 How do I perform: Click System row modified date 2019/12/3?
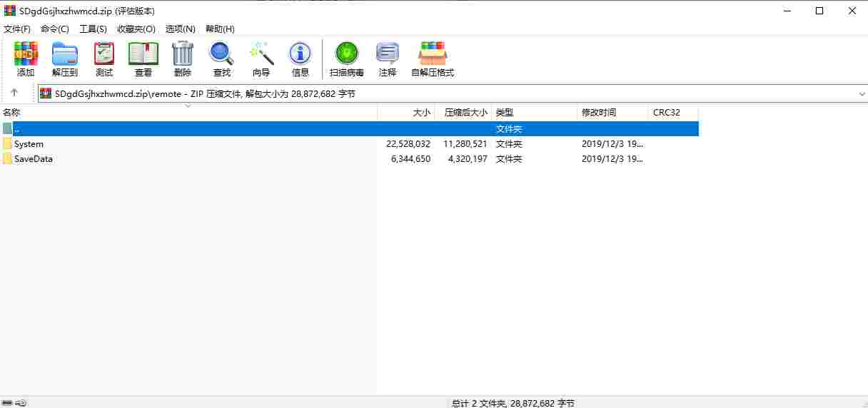[x=612, y=144]
